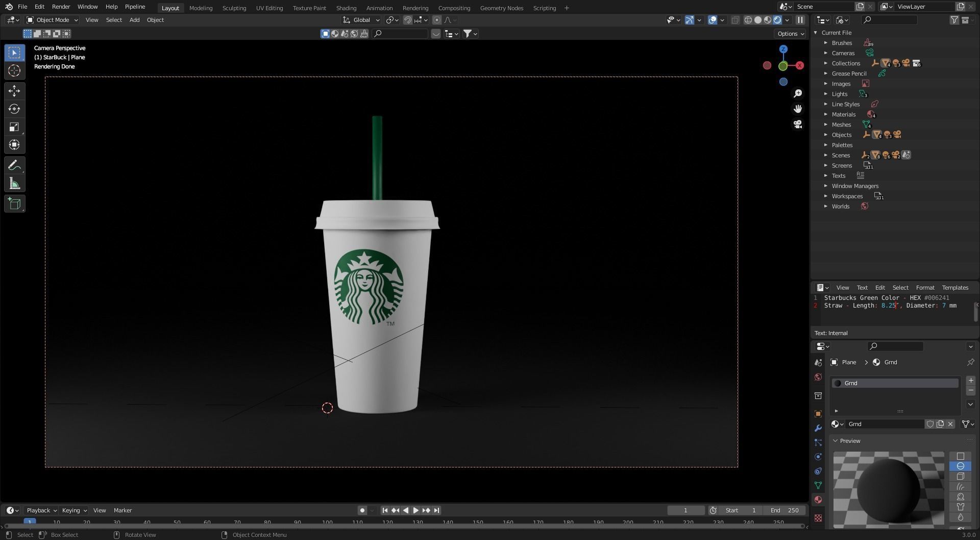Open the Global transform orientation dropdown
This screenshot has height=540, width=980.
tap(361, 20)
